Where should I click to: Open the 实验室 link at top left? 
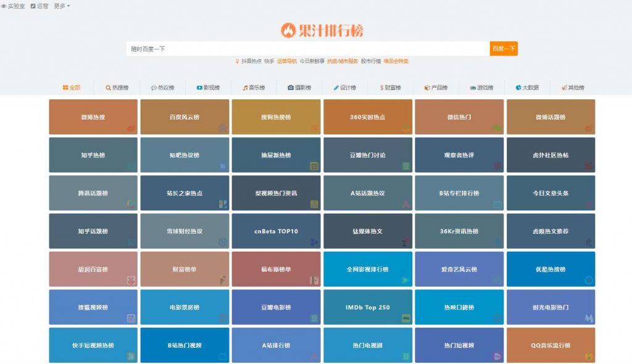click(x=13, y=6)
